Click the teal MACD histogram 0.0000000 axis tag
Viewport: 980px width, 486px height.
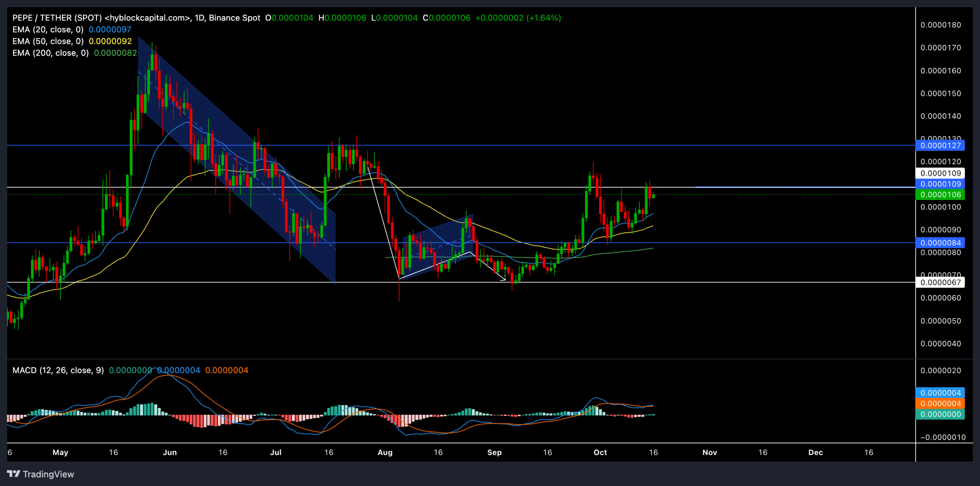[x=940, y=414]
